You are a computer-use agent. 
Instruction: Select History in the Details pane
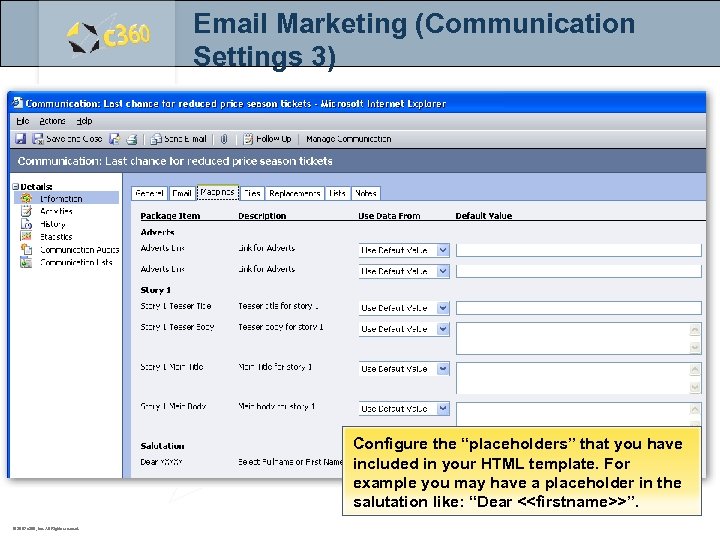(x=53, y=224)
